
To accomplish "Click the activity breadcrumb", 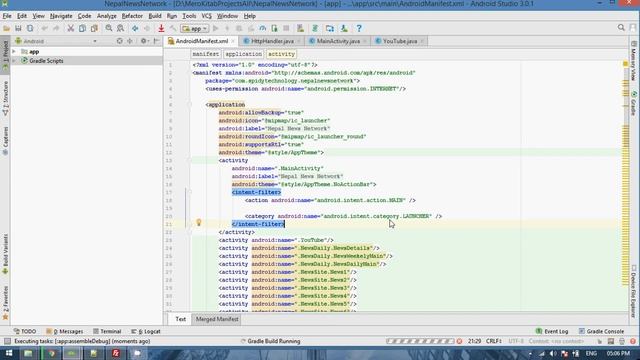I will click(281, 54).
